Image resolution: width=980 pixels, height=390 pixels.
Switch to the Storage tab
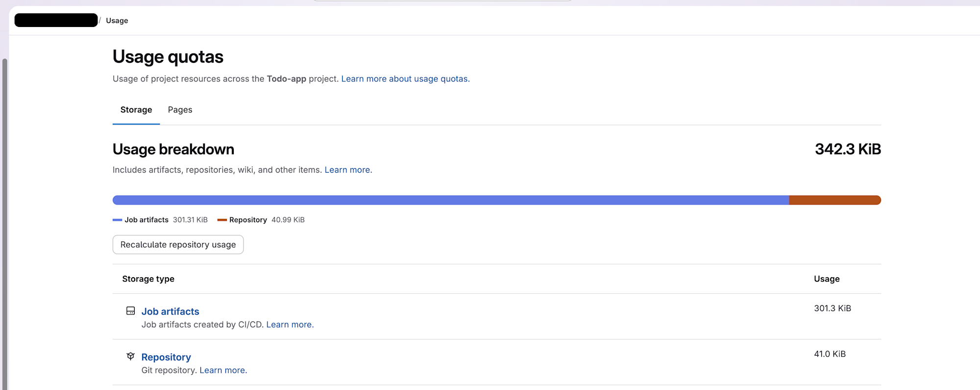click(136, 110)
